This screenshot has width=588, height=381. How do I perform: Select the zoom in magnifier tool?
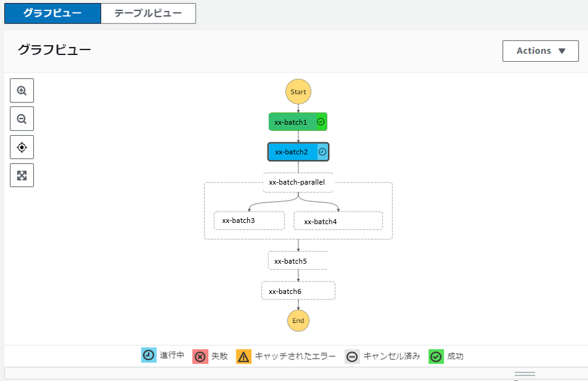pos(22,90)
